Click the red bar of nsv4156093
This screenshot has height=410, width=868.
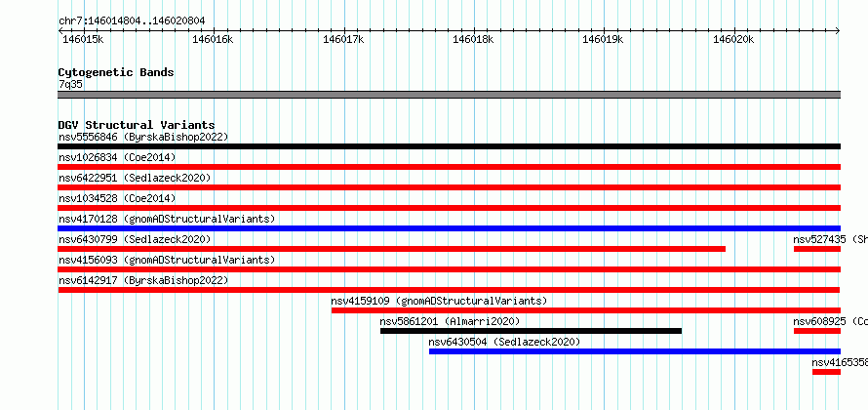(x=449, y=269)
